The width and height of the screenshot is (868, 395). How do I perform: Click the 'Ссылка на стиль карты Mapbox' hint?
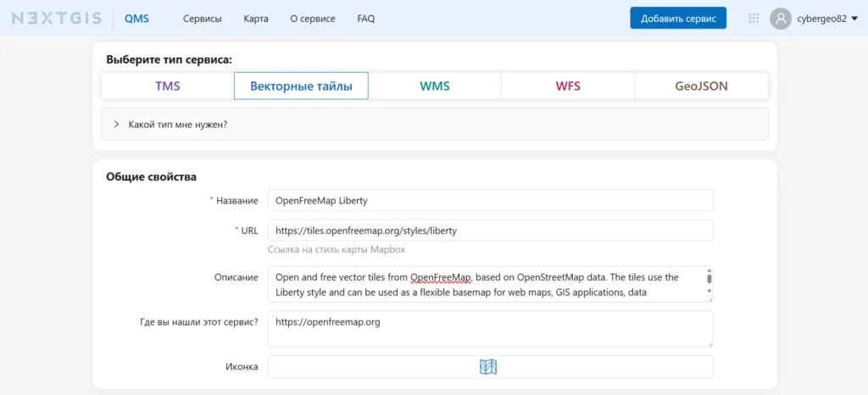[x=337, y=249]
